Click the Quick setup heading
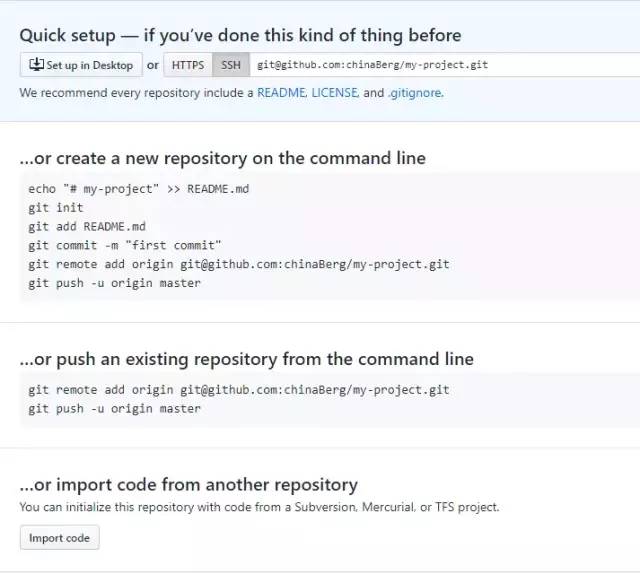 [x=240, y=36]
